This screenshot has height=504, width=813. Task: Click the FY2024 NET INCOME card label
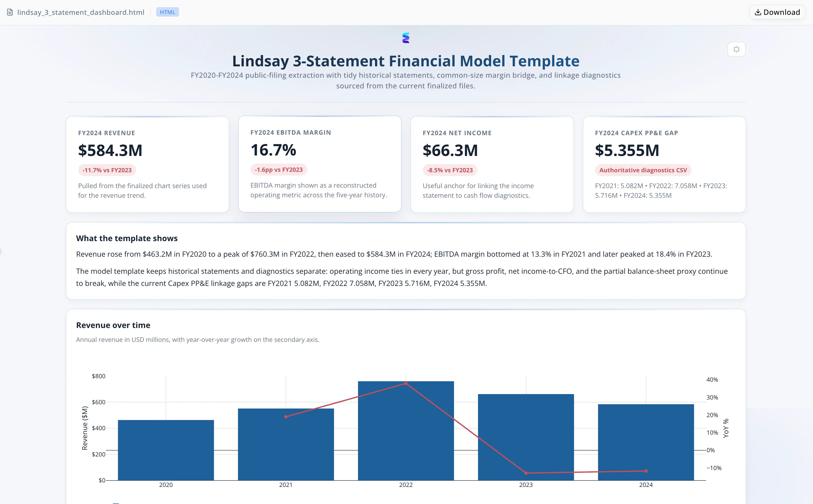[x=457, y=133]
